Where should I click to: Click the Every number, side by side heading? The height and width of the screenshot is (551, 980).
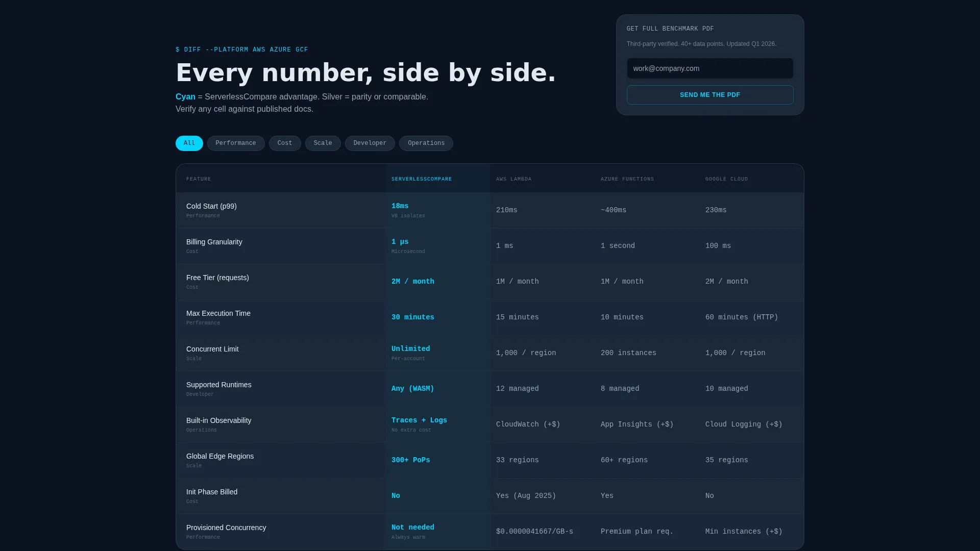pyautogui.click(x=365, y=72)
